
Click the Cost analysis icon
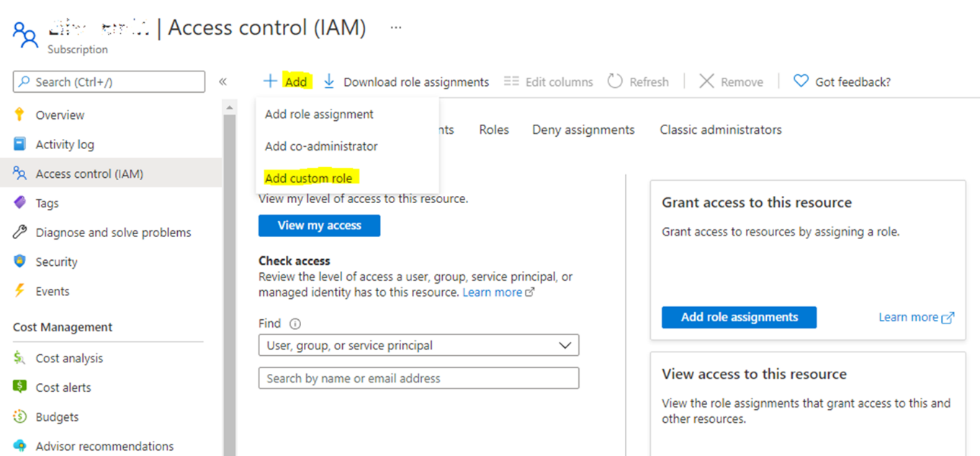click(x=20, y=358)
